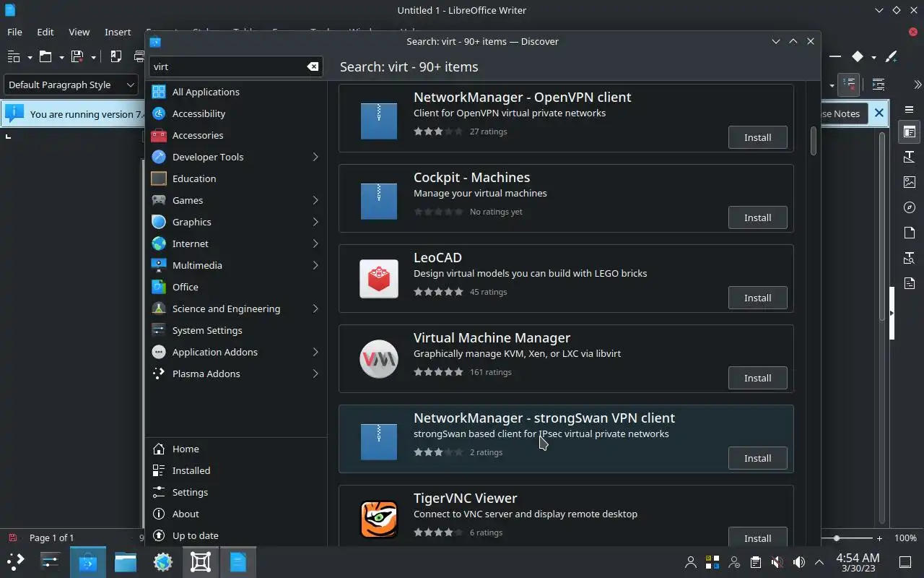Select the Accessibility category

coord(236,113)
